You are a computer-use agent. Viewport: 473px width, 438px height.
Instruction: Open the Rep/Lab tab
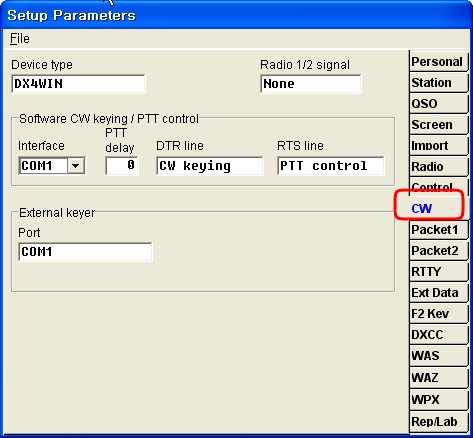pyautogui.click(x=438, y=421)
